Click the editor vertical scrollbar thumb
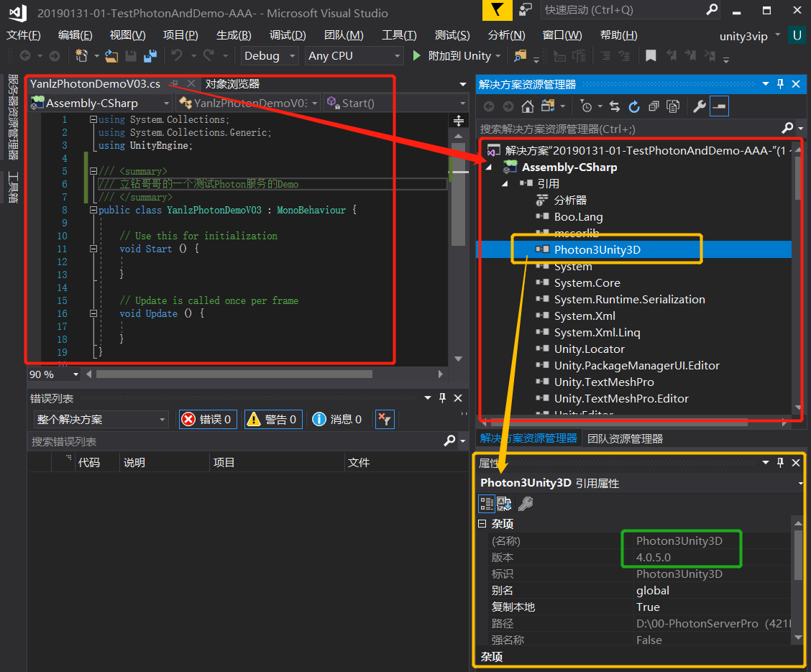Viewport: 811px width, 672px height. pyautogui.click(x=458, y=194)
